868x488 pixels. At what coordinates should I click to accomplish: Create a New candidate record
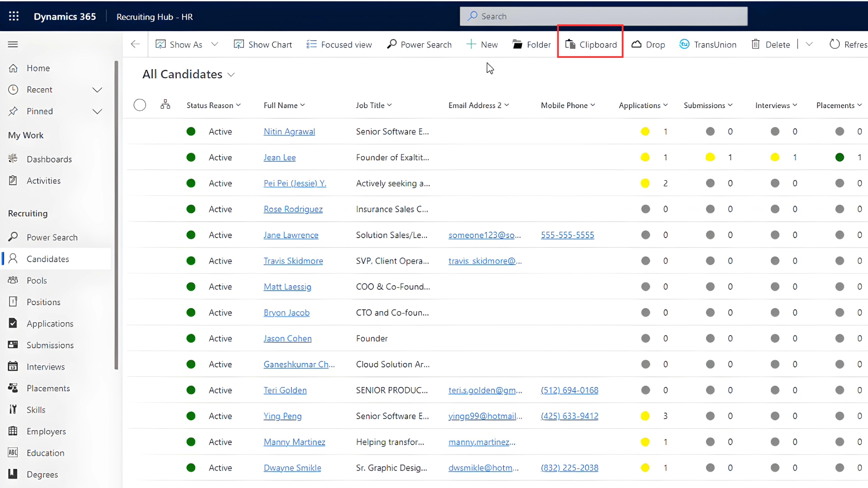click(x=482, y=44)
